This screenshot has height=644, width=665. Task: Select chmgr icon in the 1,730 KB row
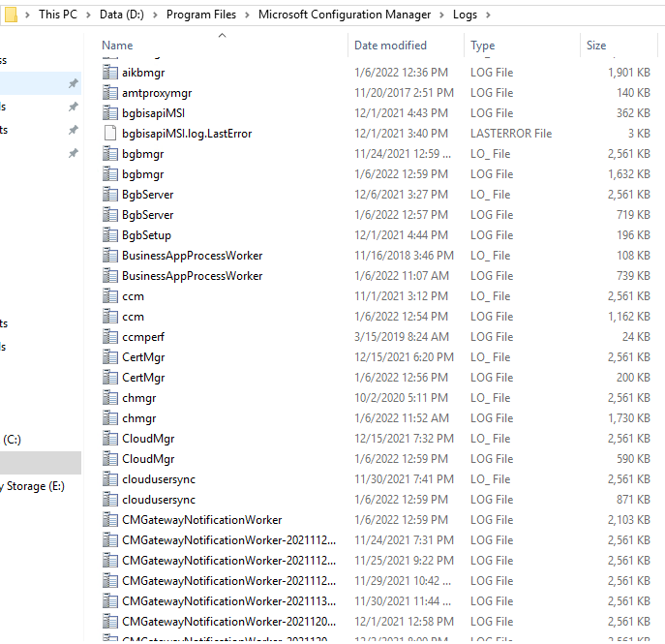pos(110,418)
